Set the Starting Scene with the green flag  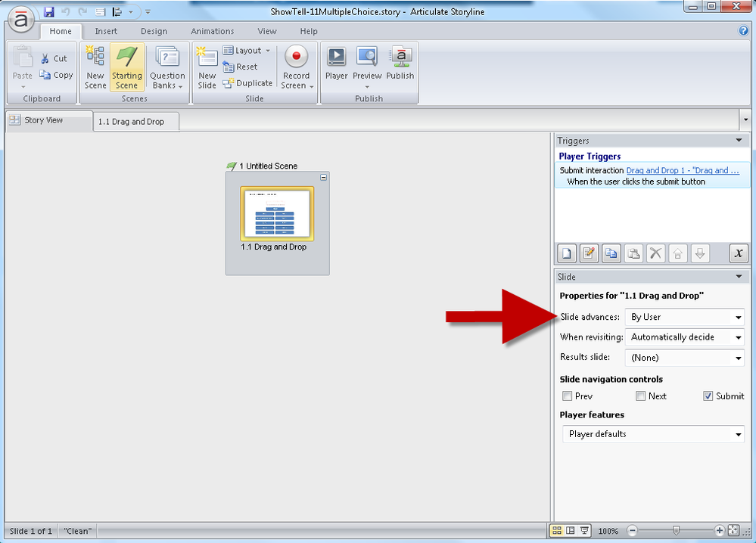pos(127,67)
